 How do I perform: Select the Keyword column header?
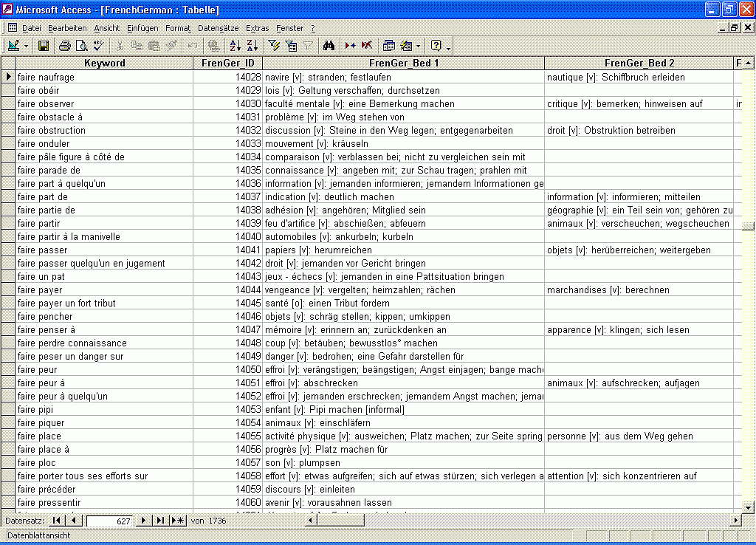tap(104, 63)
